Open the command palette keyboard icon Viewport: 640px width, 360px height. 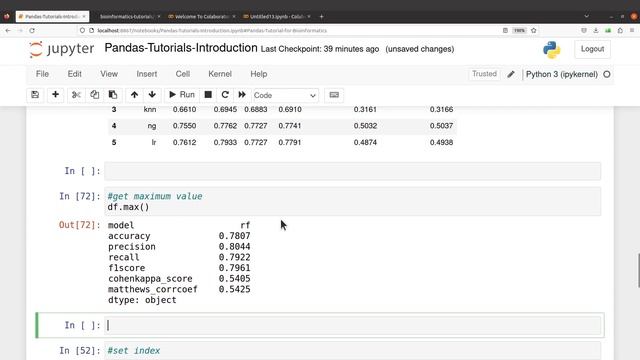point(334,95)
